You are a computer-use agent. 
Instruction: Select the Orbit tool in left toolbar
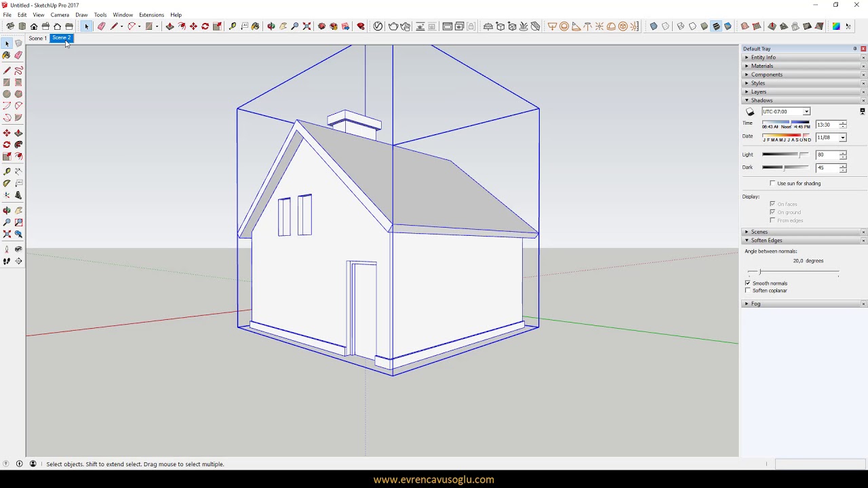point(7,211)
